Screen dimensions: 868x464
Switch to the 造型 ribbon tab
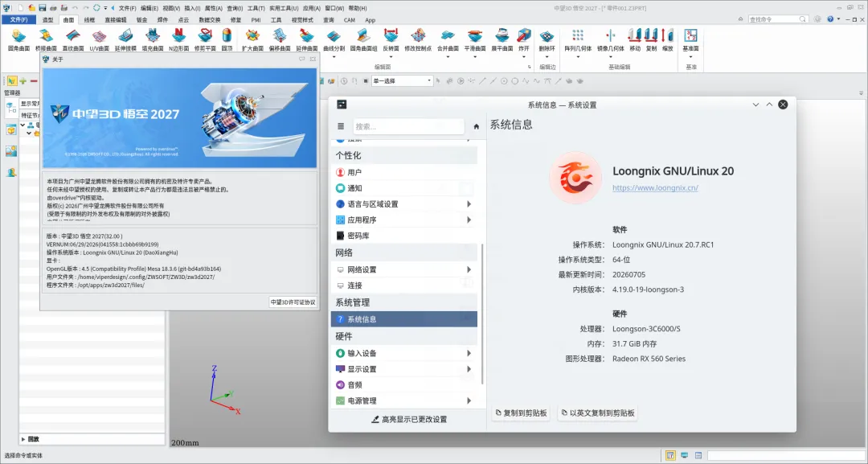[48, 20]
